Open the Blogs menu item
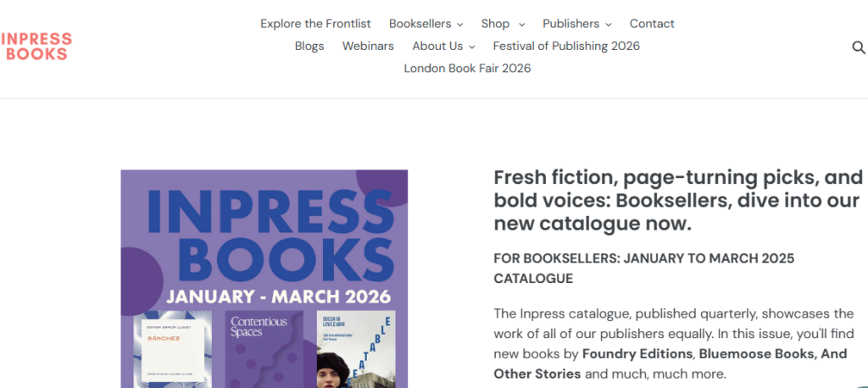Screen dimensions: 868x388 [309, 46]
